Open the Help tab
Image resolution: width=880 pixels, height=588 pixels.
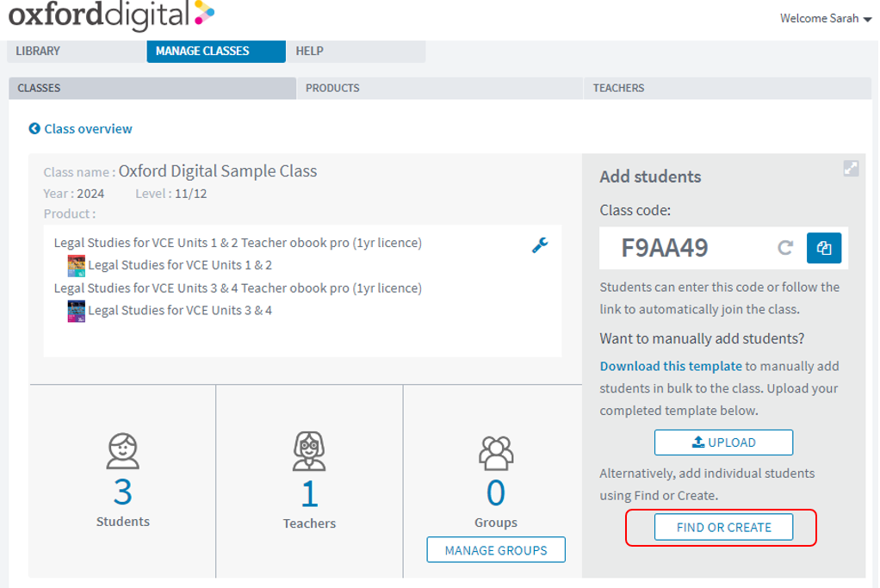(x=356, y=51)
